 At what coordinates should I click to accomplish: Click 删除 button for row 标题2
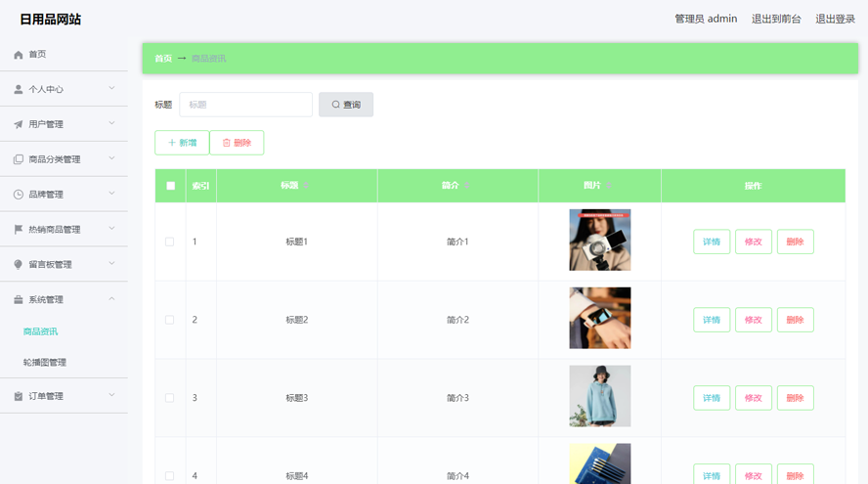tap(796, 320)
